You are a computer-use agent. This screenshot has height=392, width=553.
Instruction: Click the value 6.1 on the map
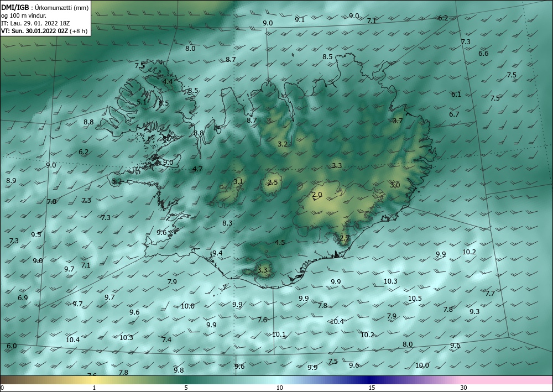[x=456, y=95]
